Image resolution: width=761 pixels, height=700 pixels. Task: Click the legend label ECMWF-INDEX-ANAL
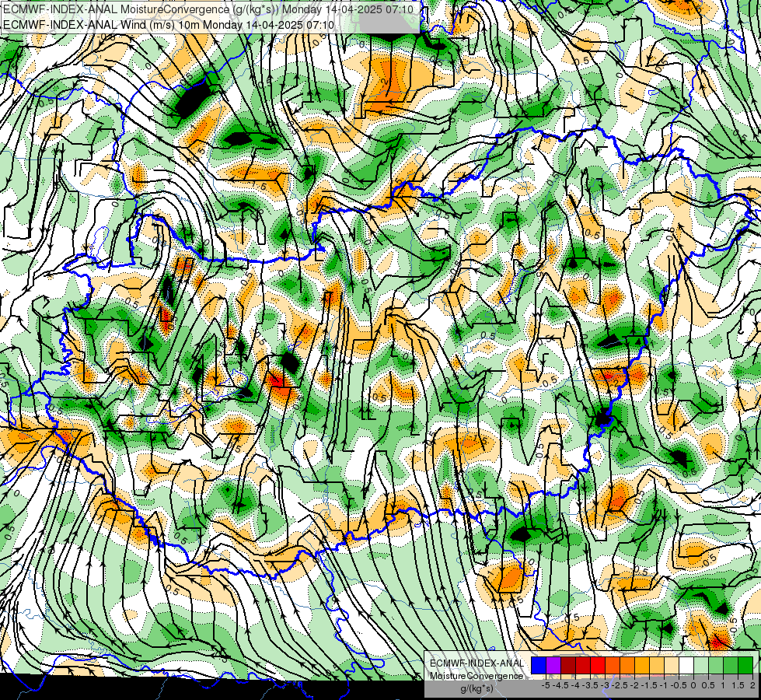pos(476,663)
